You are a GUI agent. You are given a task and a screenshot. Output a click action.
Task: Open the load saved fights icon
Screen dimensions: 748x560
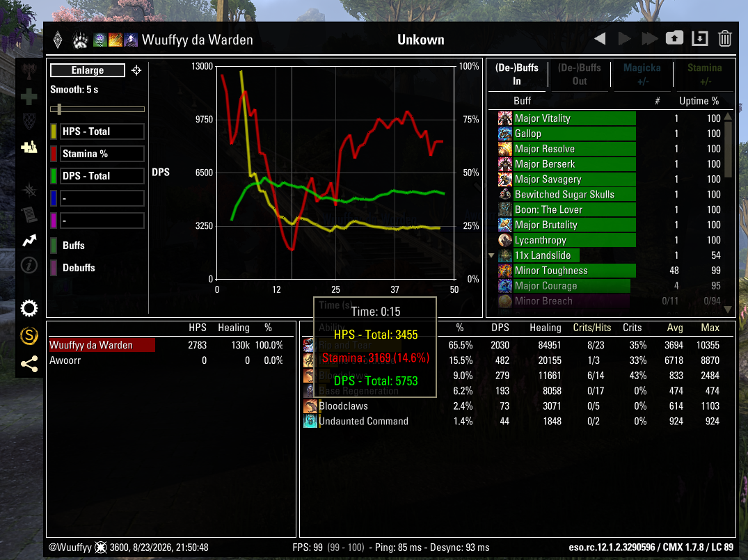click(x=700, y=38)
